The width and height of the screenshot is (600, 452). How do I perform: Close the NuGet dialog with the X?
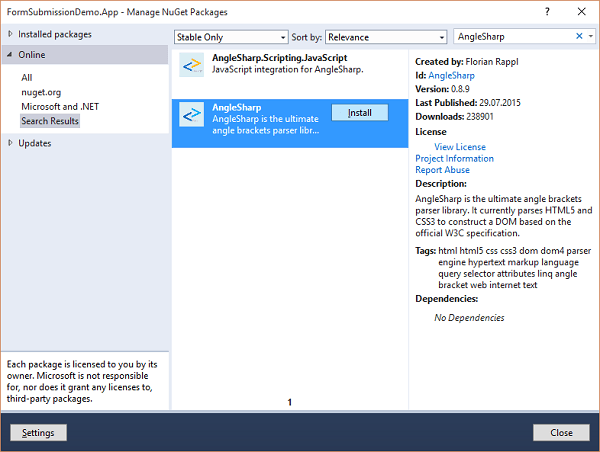pos(582,11)
